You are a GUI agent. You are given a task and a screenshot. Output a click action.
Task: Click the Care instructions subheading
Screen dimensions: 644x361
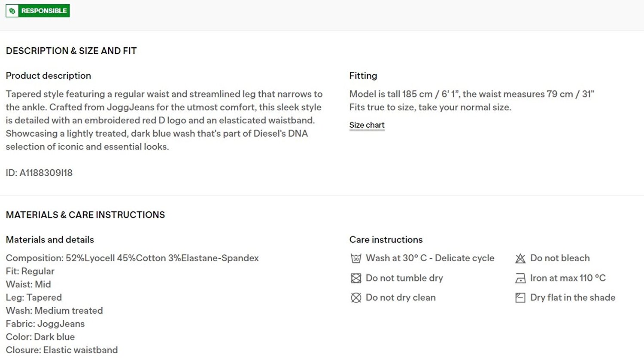pyautogui.click(x=386, y=240)
